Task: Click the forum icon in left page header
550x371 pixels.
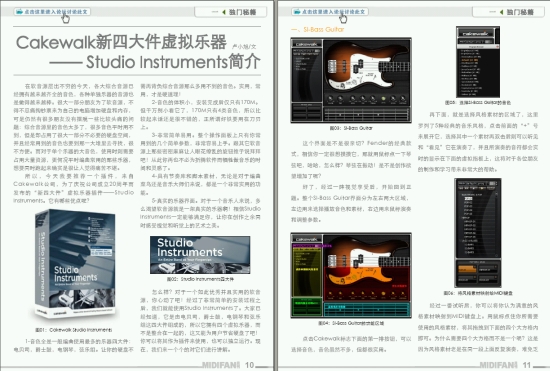Action: (x=19, y=12)
